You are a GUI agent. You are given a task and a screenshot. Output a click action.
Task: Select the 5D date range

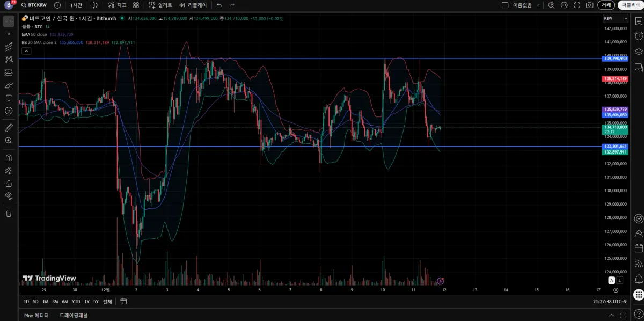point(35,301)
